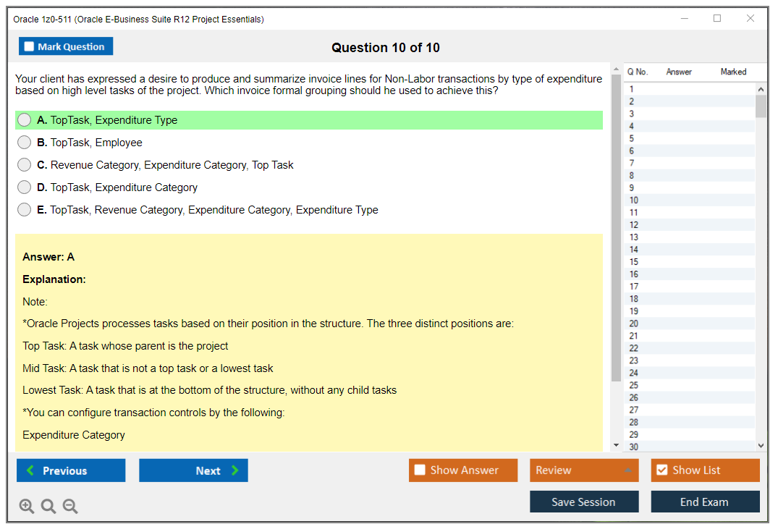Open the Review dropdown menu

(x=583, y=470)
